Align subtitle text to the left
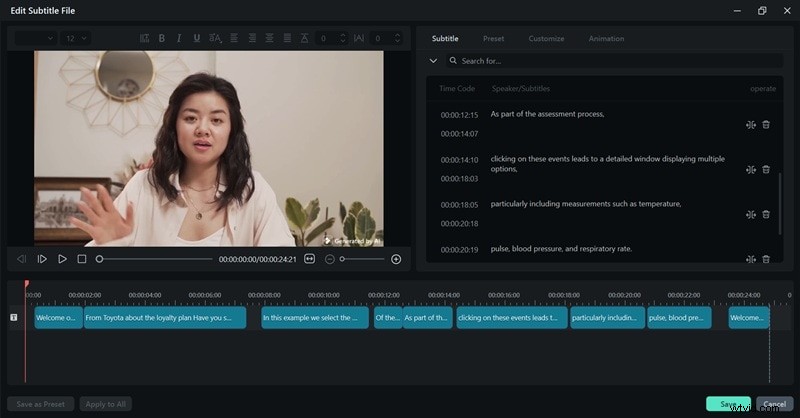Viewport: 800px width, 418px height. (234, 38)
